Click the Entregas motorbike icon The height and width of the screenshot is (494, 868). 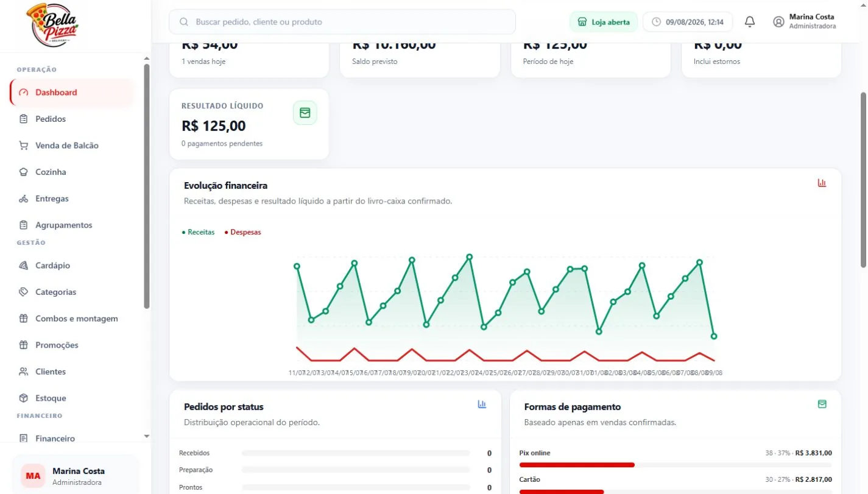tap(24, 199)
